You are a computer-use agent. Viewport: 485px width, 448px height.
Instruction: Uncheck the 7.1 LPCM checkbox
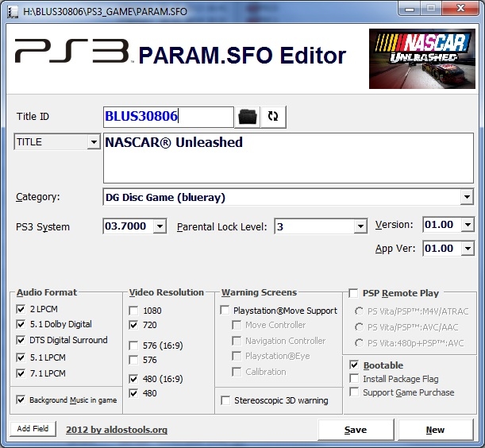pos(21,373)
